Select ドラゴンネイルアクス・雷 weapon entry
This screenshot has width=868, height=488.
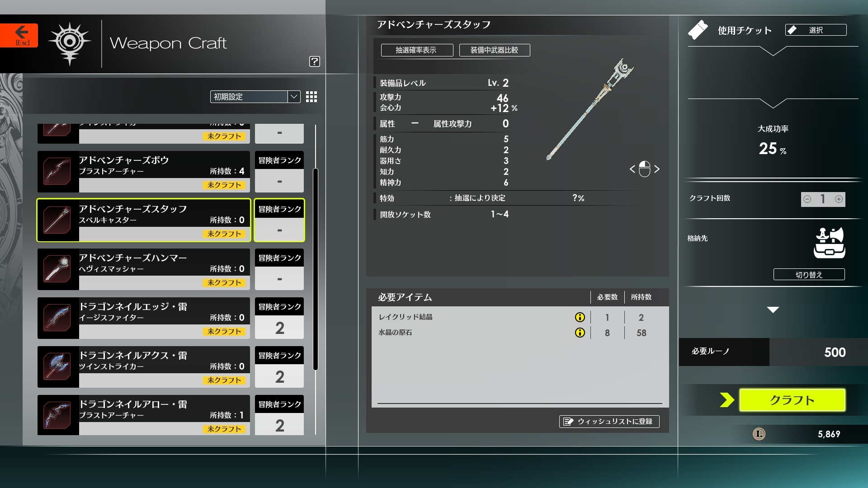[144, 367]
